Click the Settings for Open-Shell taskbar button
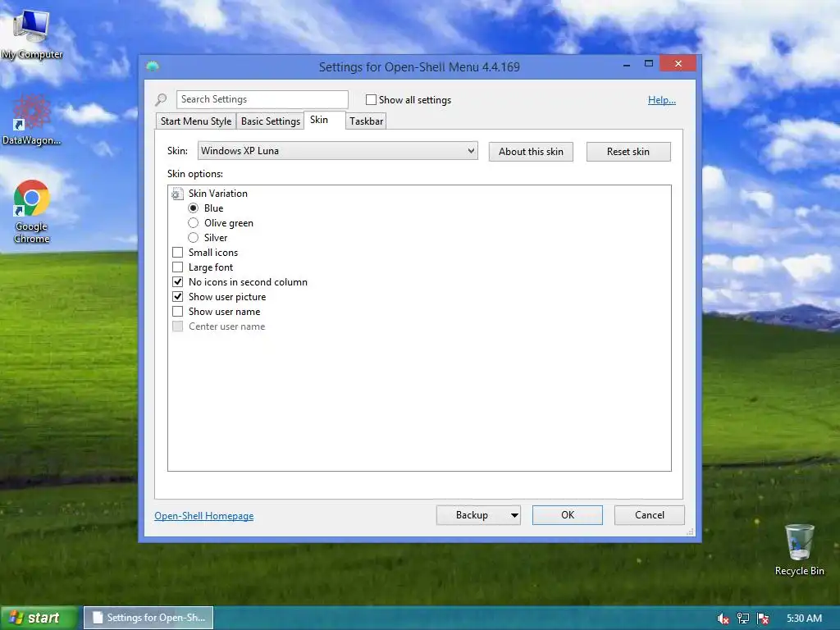 148,618
